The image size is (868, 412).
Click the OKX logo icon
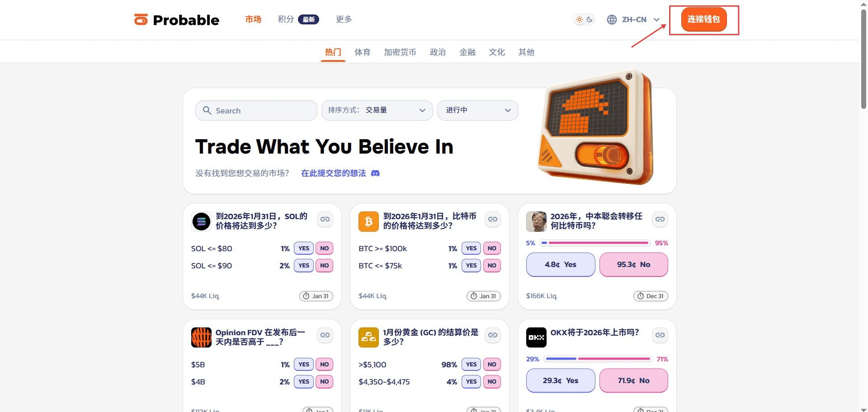pos(536,337)
